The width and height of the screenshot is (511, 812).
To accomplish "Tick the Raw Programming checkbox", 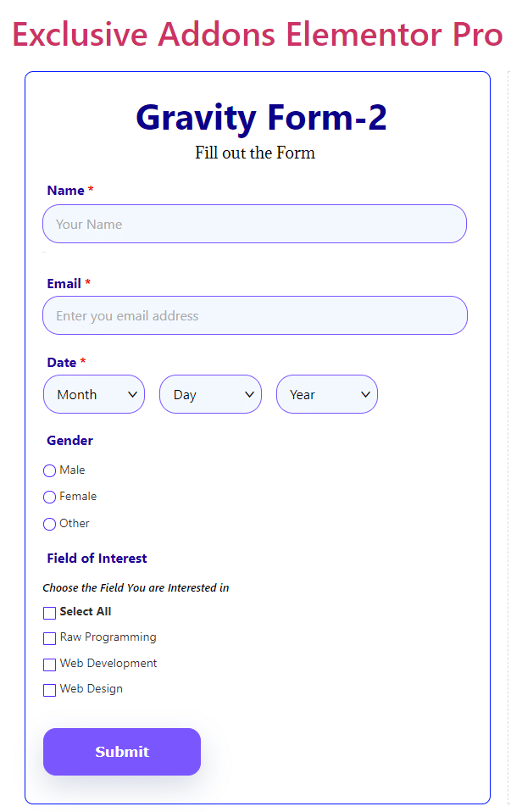I will click(x=50, y=638).
